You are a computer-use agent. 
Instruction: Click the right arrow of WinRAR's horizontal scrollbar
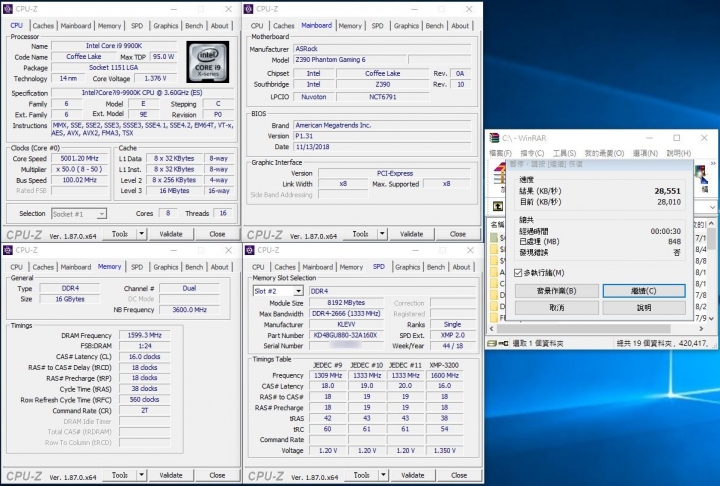pos(701,329)
